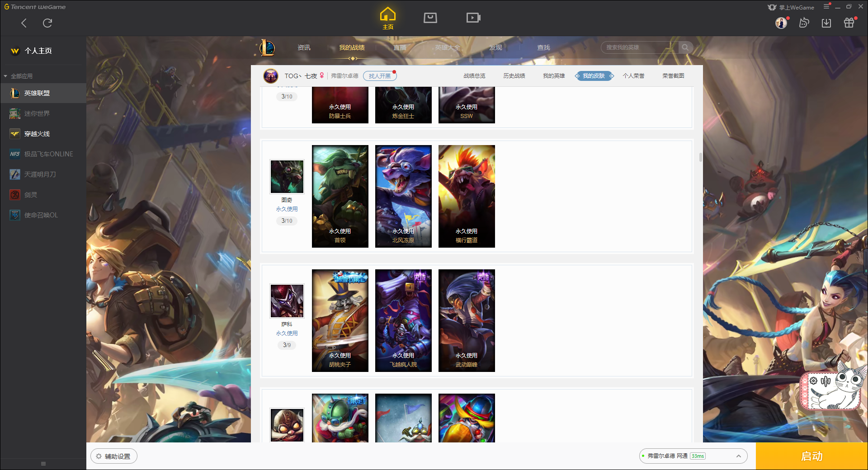
Task: Switch to the 个人荣誉 sub-tab
Action: click(633, 76)
